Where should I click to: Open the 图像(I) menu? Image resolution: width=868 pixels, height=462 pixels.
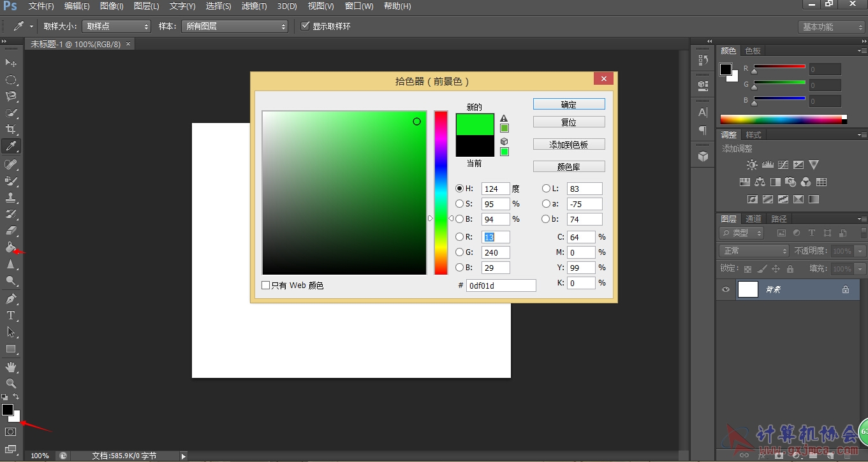tap(112, 6)
